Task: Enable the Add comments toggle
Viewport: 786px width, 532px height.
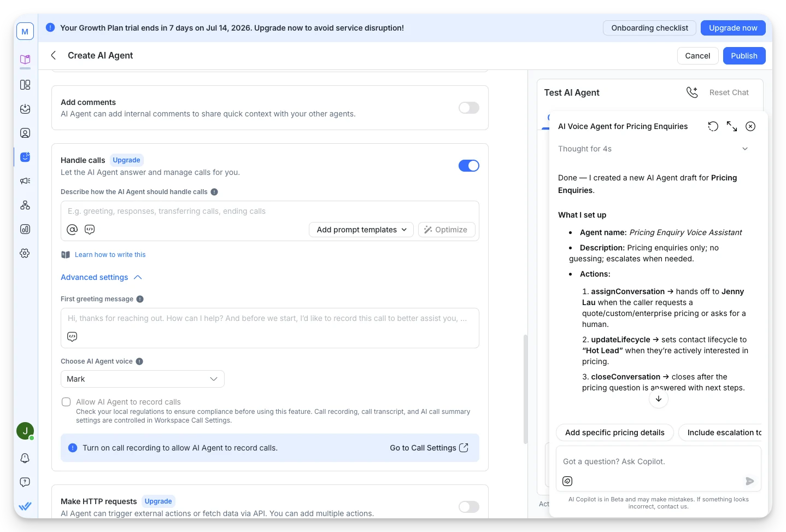Action: tap(469, 108)
